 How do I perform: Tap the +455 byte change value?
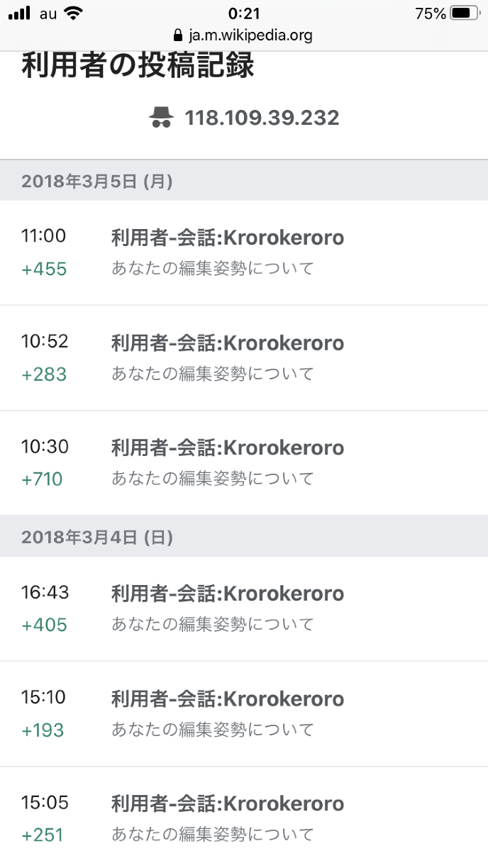tap(44, 269)
